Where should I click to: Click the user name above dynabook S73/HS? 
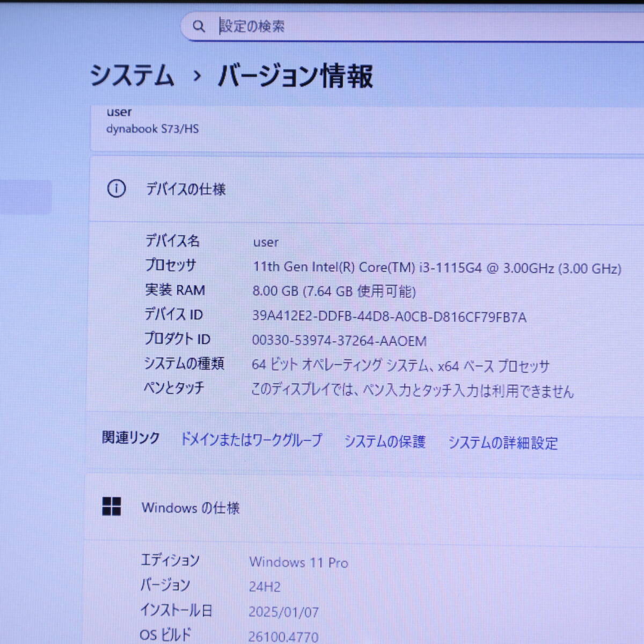(x=119, y=112)
